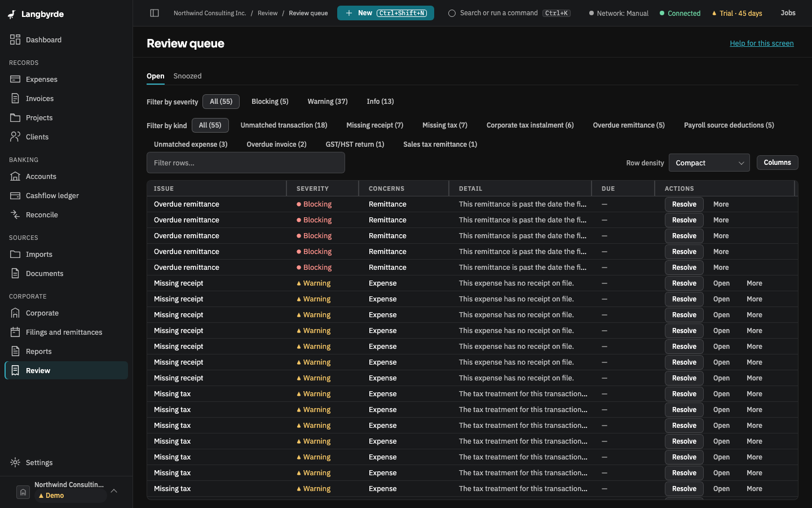Click the Connected status indicator

680,13
